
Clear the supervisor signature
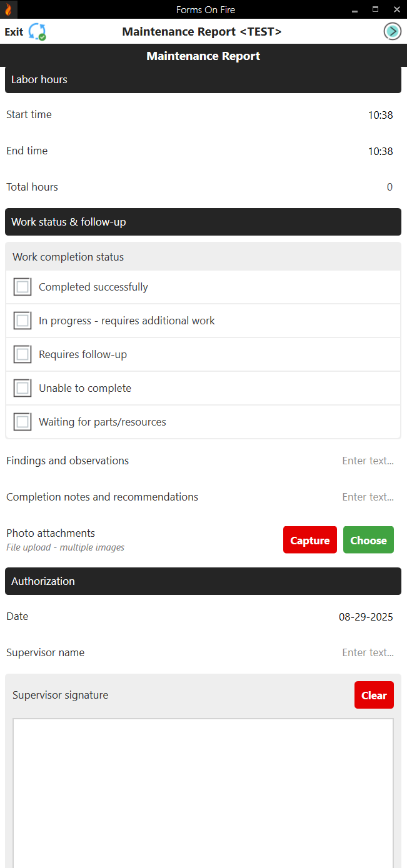(374, 694)
